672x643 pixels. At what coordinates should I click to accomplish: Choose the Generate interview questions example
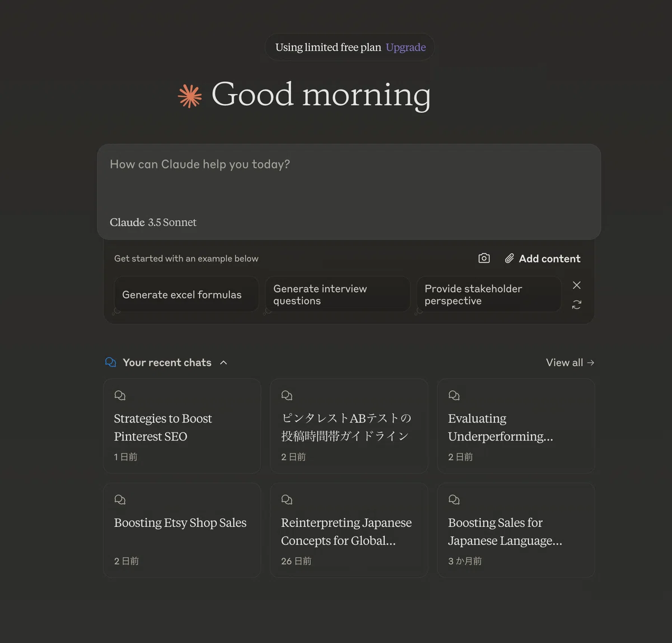tap(338, 294)
